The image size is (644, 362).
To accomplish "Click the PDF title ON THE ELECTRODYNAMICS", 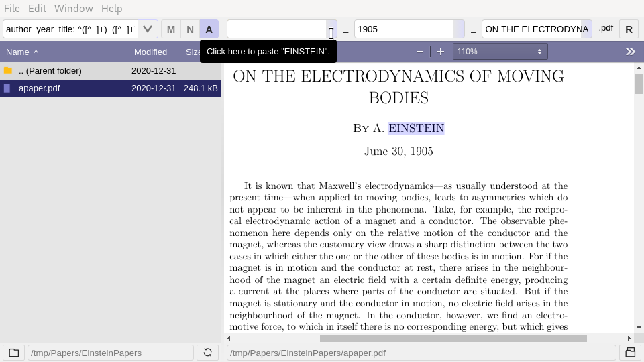I will tap(398, 87).
